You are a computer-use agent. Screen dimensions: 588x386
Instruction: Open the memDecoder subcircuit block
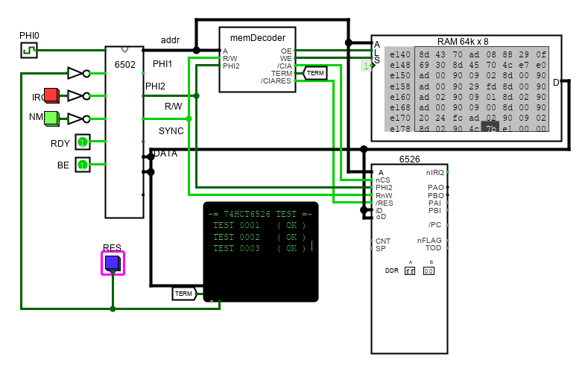coord(257,60)
